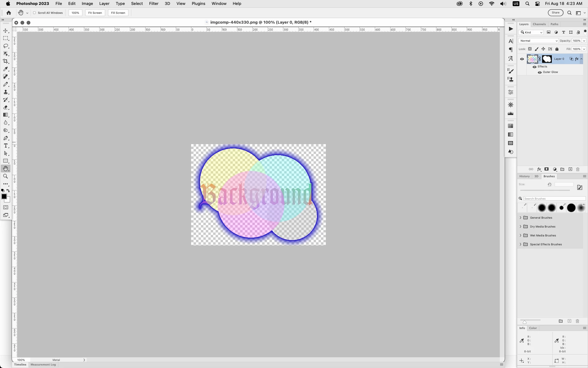Hide Layer 0 with eye icon

pyautogui.click(x=522, y=59)
